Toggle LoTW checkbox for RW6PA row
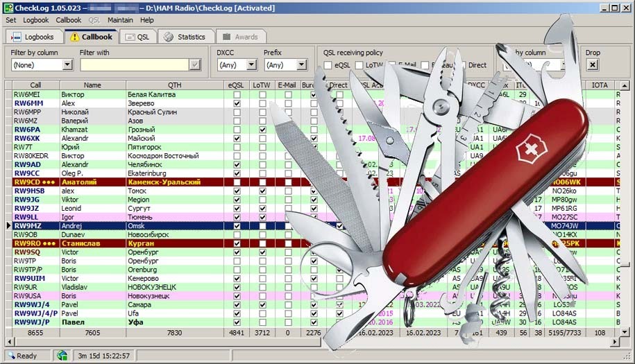 click(262, 130)
